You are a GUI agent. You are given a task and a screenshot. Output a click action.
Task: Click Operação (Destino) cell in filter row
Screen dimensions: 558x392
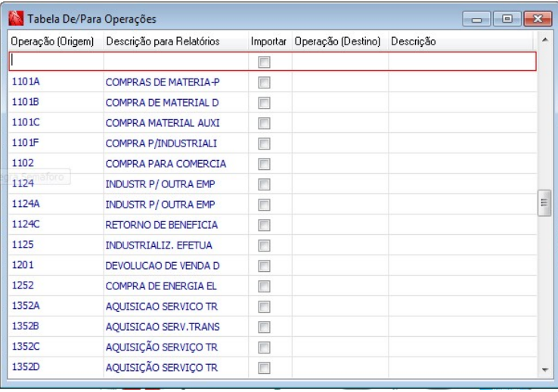[x=340, y=61]
